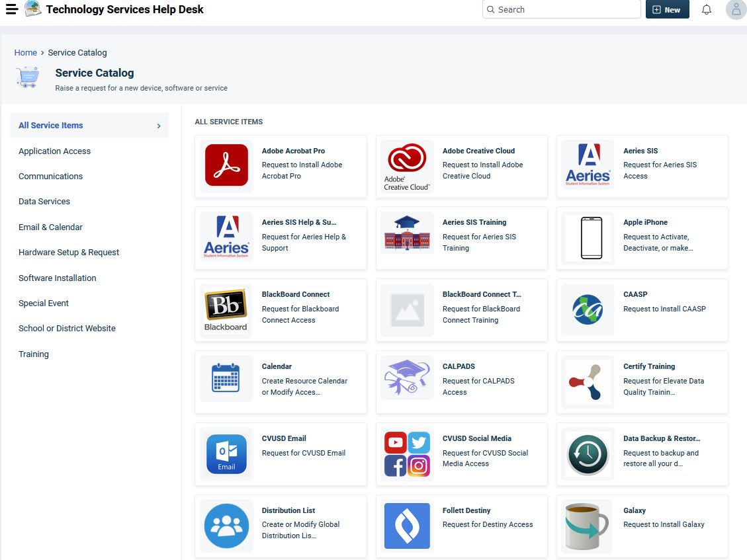This screenshot has height=560, width=747.
Task: Open the notifications bell
Action: click(x=707, y=9)
